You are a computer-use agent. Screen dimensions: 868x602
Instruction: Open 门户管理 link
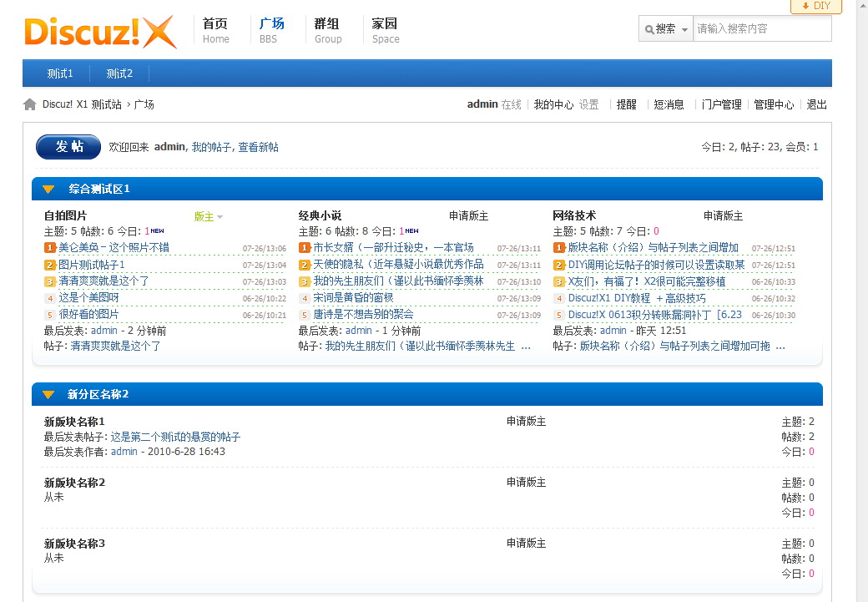point(721,104)
